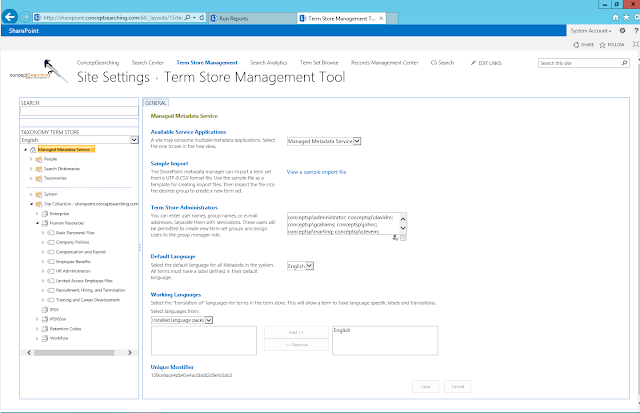Expand the People group node
Viewport: 640px width, 413px height.
31,159
